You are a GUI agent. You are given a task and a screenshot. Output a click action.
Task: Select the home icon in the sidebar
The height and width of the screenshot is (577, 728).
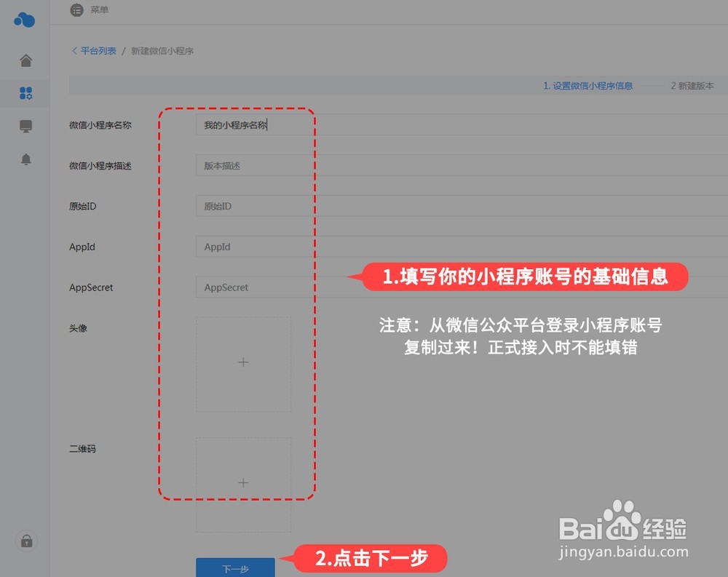(25, 60)
